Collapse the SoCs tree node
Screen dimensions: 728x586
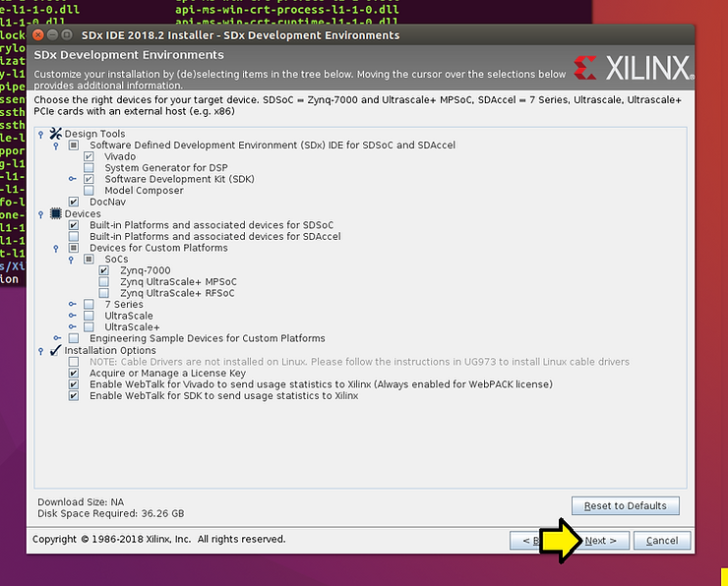point(71,260)
